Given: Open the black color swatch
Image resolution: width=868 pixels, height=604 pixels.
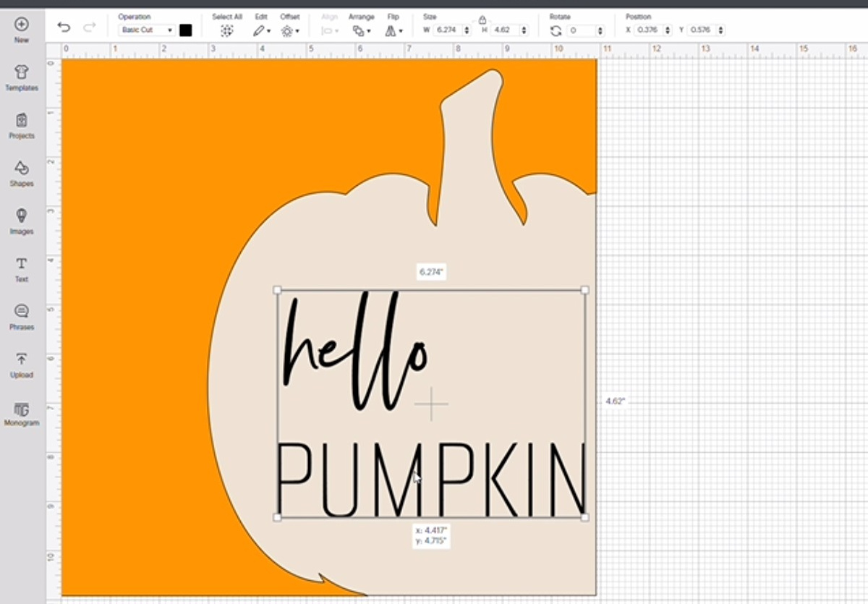Looking at the screenshot, I should (x=186, y=30).
